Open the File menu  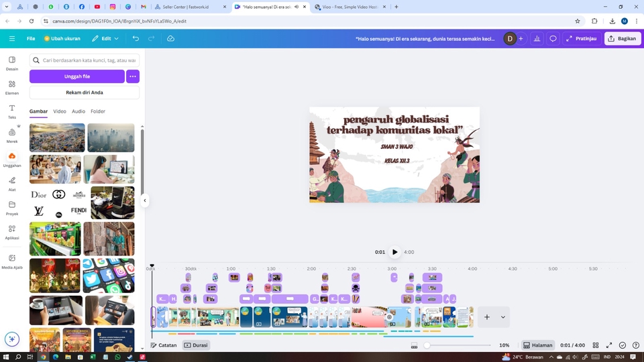click(31, 39)
